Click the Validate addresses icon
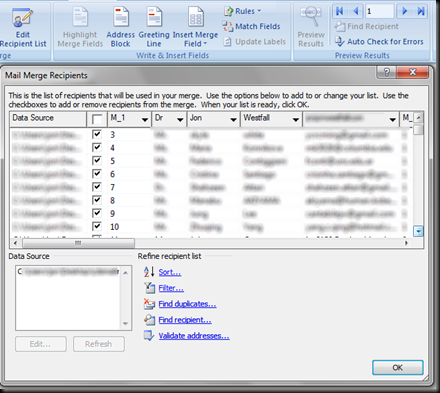The width and height of the screenshot is (440, 393). (149, 336)
